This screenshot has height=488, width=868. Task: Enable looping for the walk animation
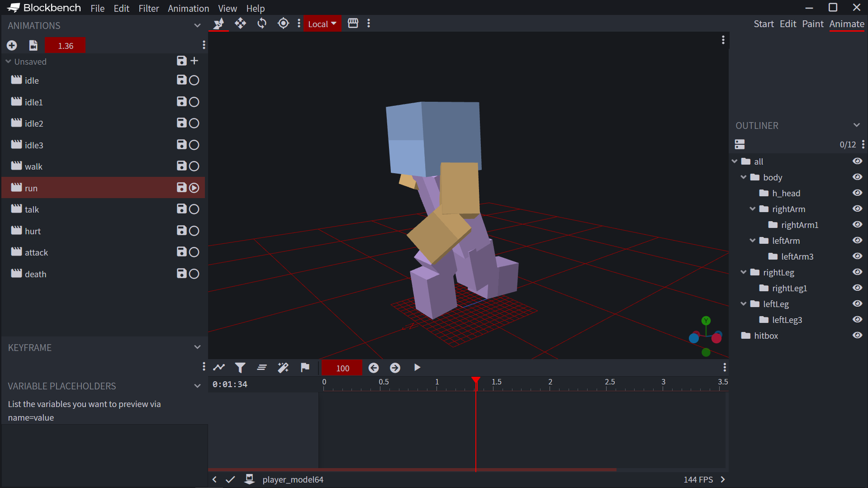click(194, 166)
